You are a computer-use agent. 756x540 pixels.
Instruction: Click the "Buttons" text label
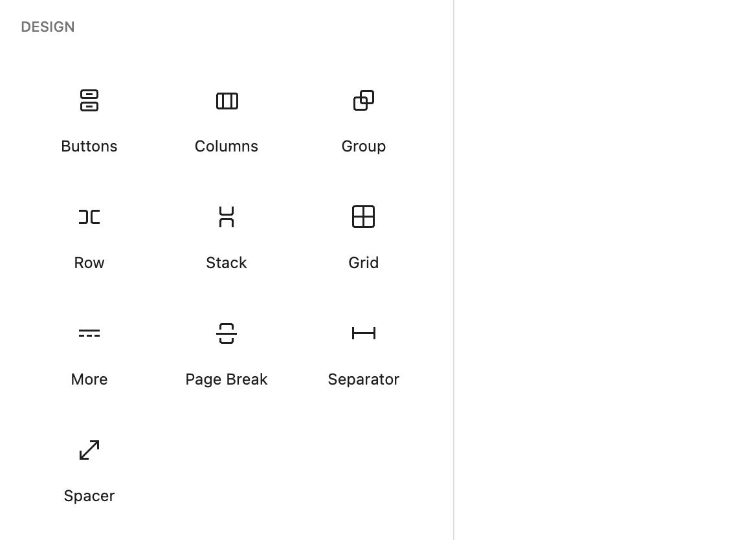click(89, 146)
